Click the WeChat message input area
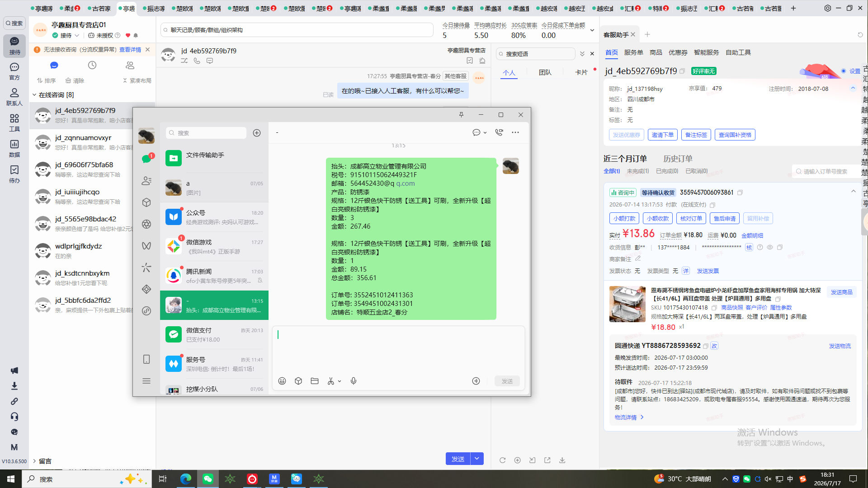 (398, 350)
